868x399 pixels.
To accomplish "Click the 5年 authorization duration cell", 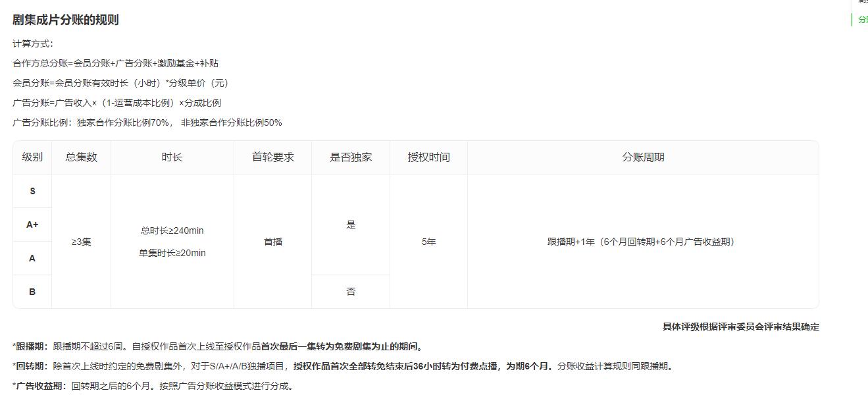I will click(428, 241).
